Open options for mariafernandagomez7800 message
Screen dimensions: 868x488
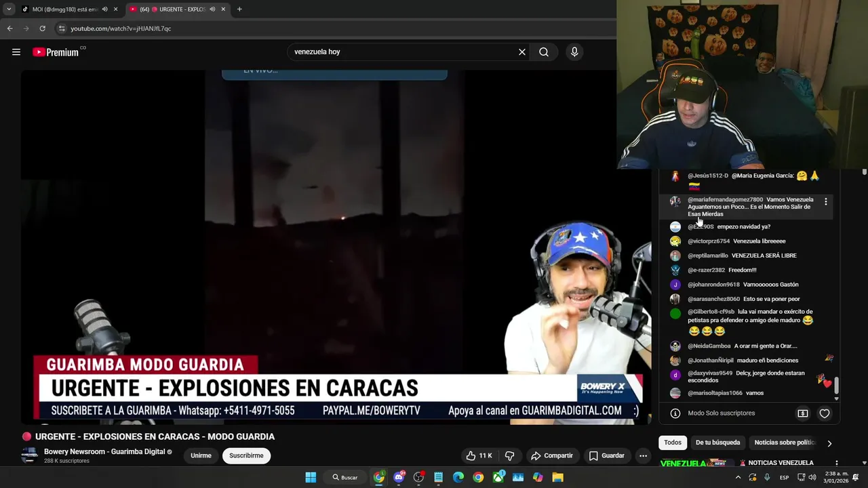pyautogui.click(x=825, y=202)
